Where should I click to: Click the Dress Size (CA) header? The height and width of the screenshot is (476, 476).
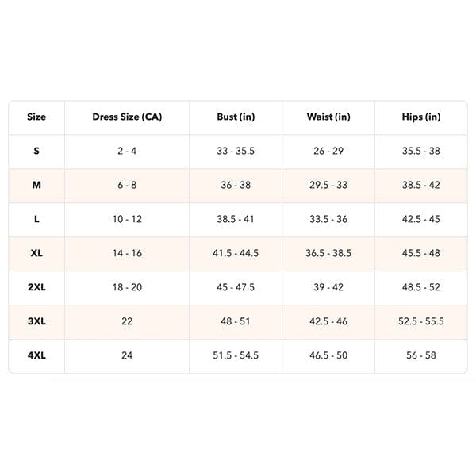click(127, 117)
